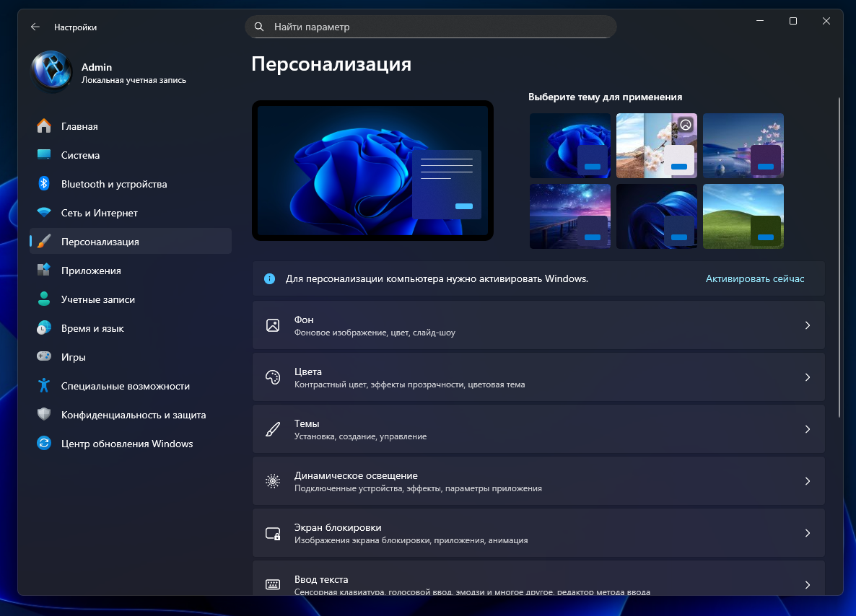Select the green hill theme thumbnail

(743, 216)
